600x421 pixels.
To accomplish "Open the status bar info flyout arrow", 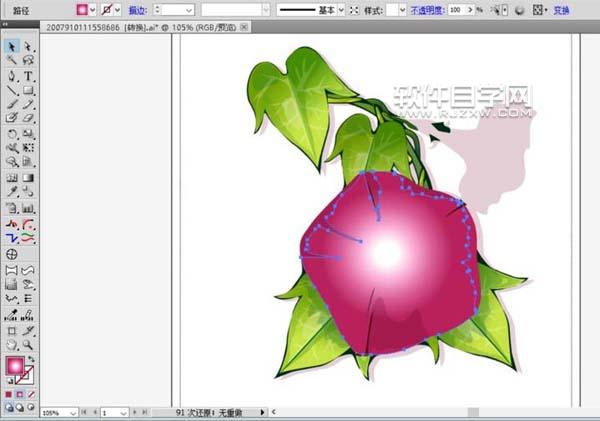I will pyautogui.click(x=263, y=412).
